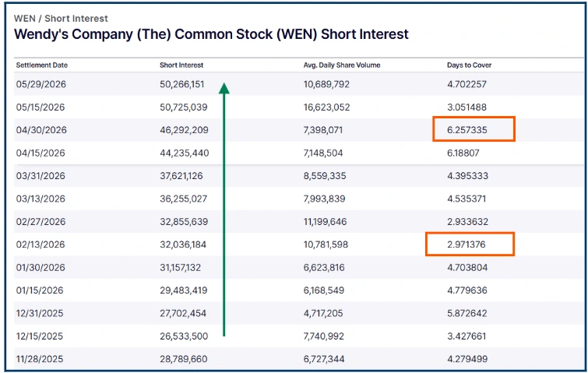Select days to cover 2.933632
Screen dimensions: 588x373
click(467, 222)
